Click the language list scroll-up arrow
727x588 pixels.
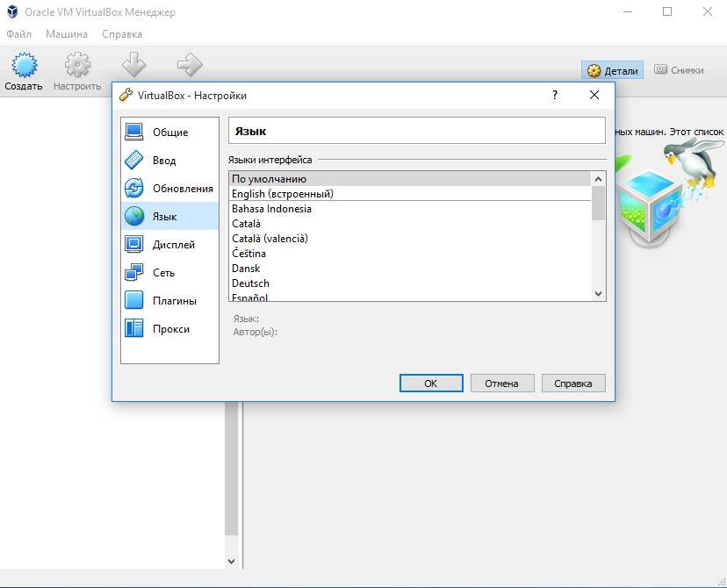(598, 179)
